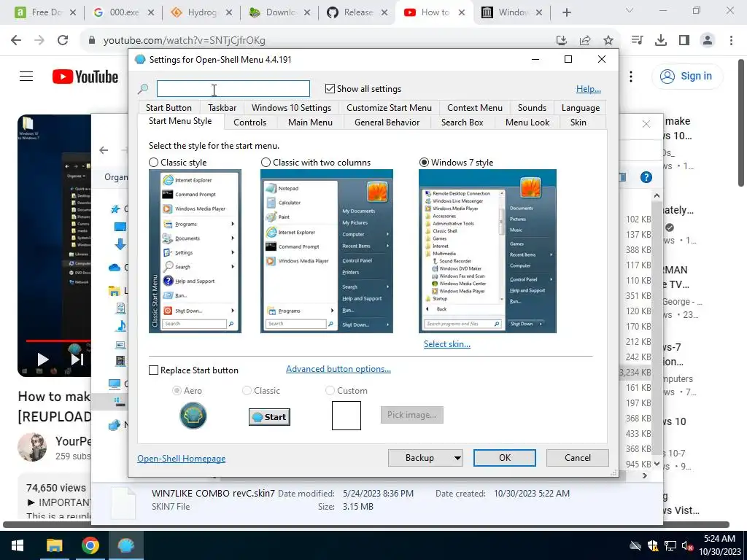Viewport: 747px width, 560px height.
Task: Open Chrome side panel icon
Action: coord(684,41)
